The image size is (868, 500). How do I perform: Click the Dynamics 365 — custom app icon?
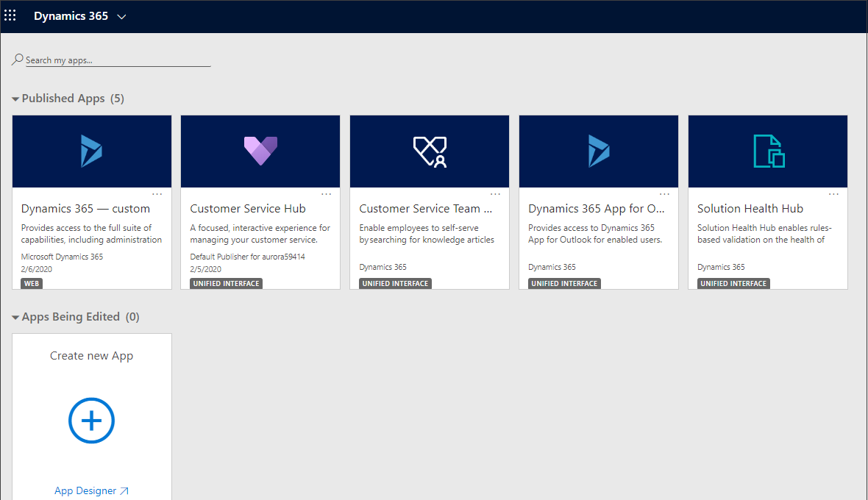coord(91,151)
